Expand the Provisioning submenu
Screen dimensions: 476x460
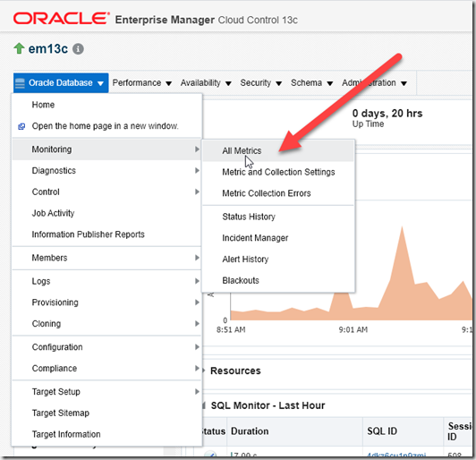(106, 302)
